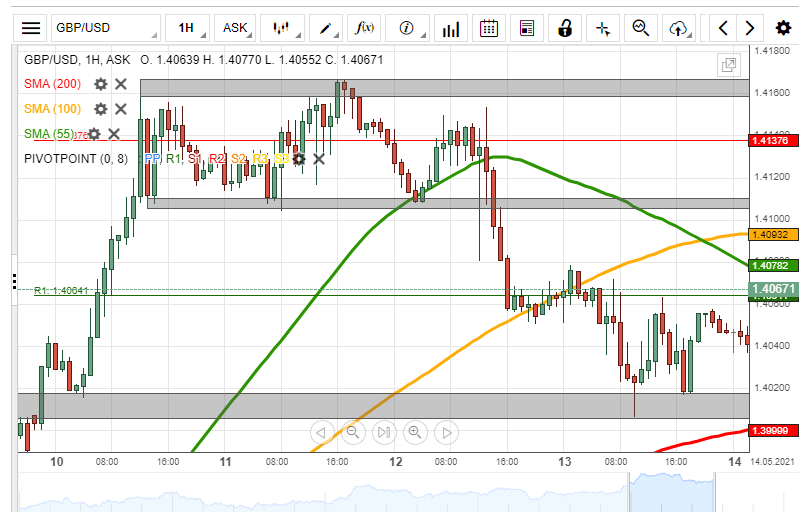Click the pivot S3 legend label

tap(281, 159)
